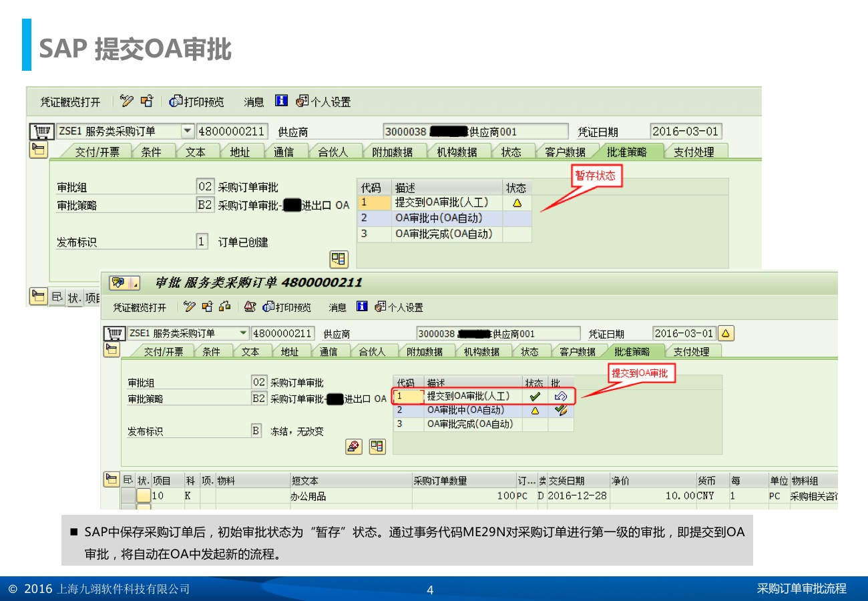Click the blue release arrow icon in row 1
Image resolution: width=868 pixels, height=601 pixels.
561,397
